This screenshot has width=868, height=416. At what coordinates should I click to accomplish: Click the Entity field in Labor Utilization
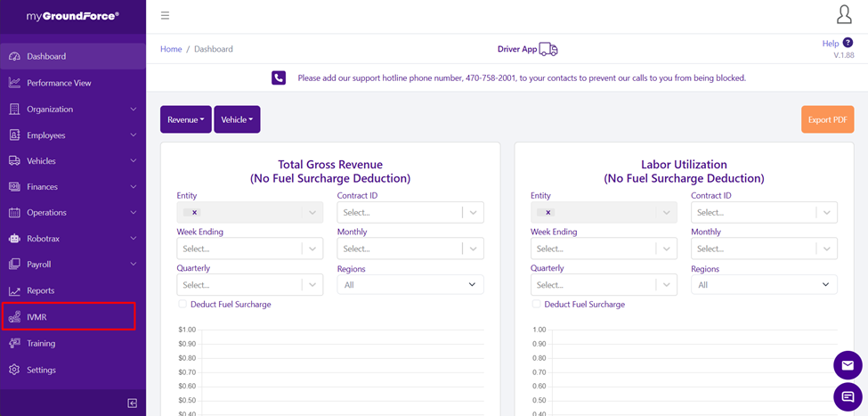604,212
